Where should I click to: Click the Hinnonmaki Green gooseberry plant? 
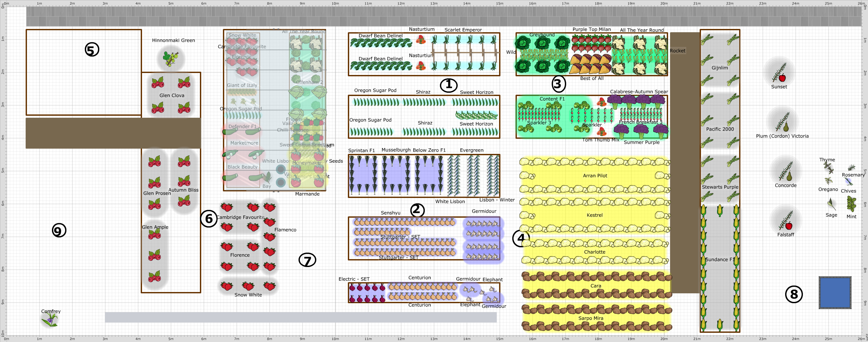(x=171, y=58)
